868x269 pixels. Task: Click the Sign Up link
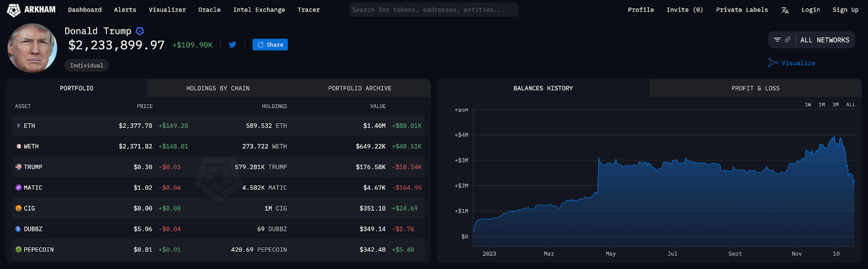pos(845,10)
